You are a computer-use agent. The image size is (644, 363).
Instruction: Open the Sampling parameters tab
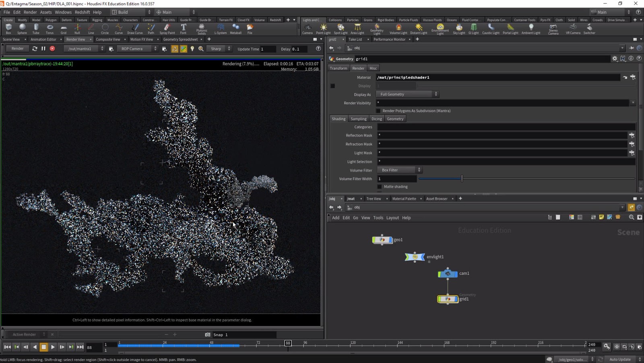pyautogui.click(x=358, y=119)
